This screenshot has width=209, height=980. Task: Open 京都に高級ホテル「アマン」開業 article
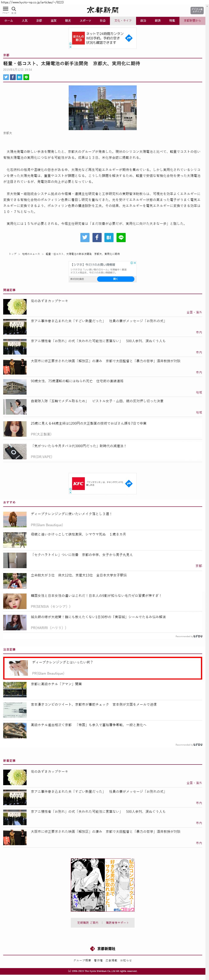(56, 684)
